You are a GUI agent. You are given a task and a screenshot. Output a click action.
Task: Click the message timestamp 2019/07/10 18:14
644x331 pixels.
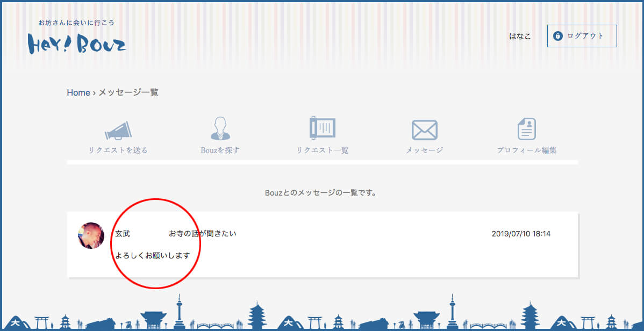point(521,234)
